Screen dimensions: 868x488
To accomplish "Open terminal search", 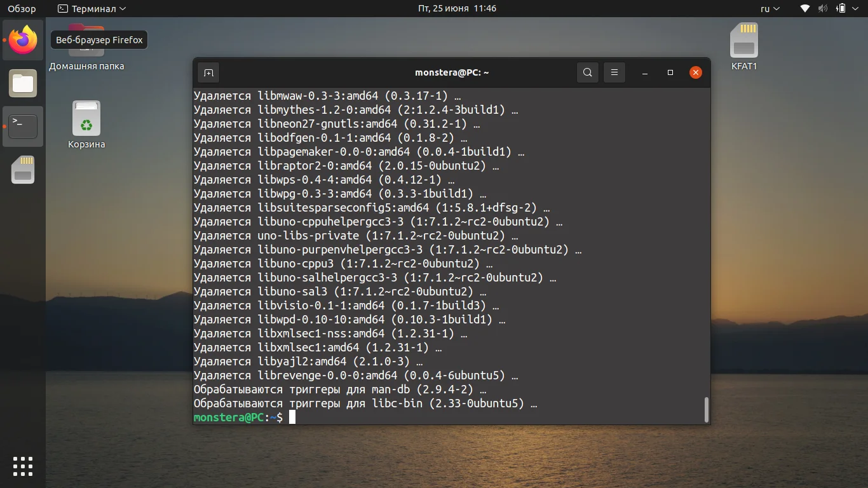I will click(x=588, y=72).
